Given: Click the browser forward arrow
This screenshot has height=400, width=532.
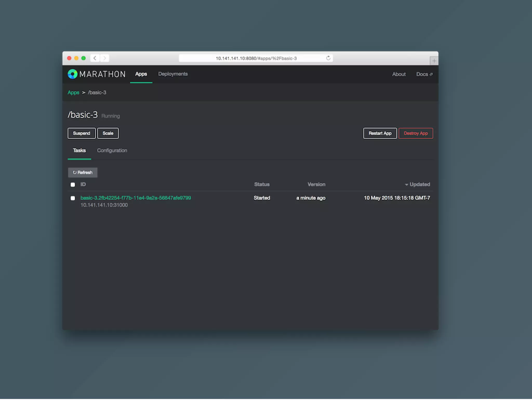Looking at the screenshot, I should (105, 58).
